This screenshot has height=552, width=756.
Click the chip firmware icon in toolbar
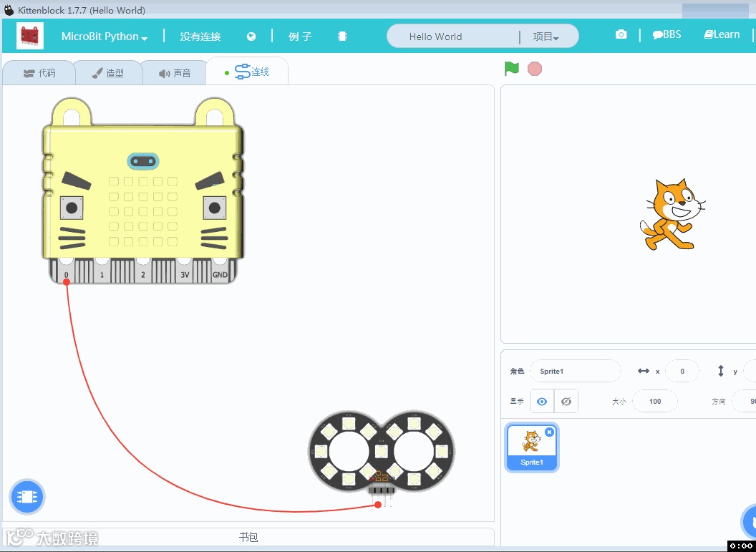tap(342, 37)
